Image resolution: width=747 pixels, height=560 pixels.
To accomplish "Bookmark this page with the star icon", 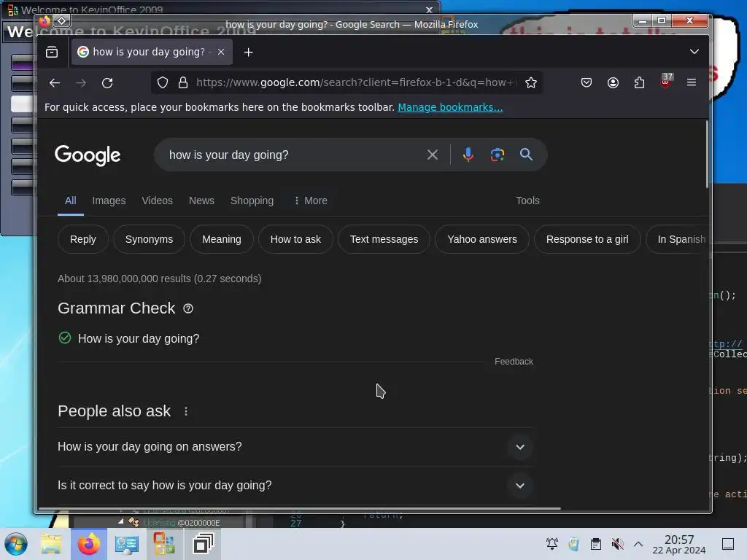I will click(531, 82).
